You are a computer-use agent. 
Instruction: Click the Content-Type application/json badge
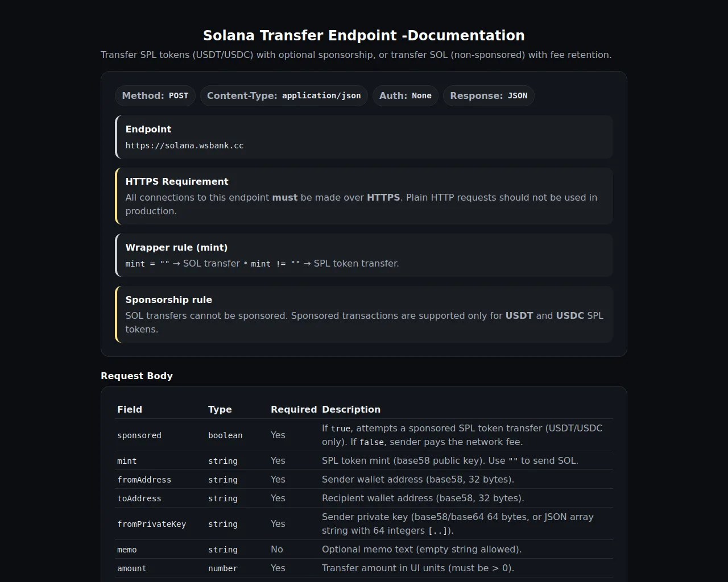click(x=284, y=95)
